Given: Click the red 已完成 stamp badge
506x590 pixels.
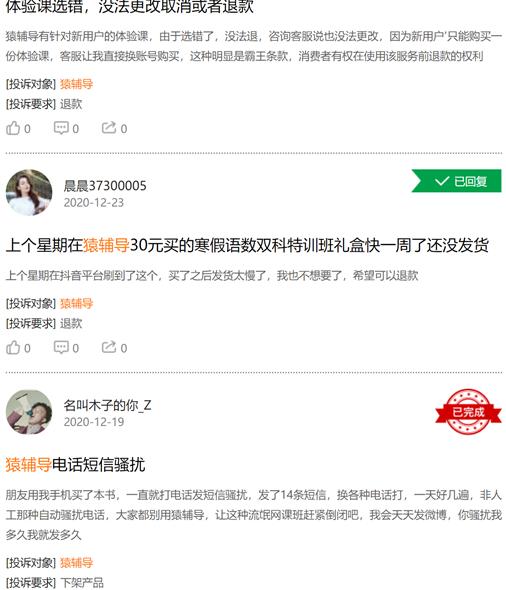Looking at the screenshot, I should pos(468,412).
